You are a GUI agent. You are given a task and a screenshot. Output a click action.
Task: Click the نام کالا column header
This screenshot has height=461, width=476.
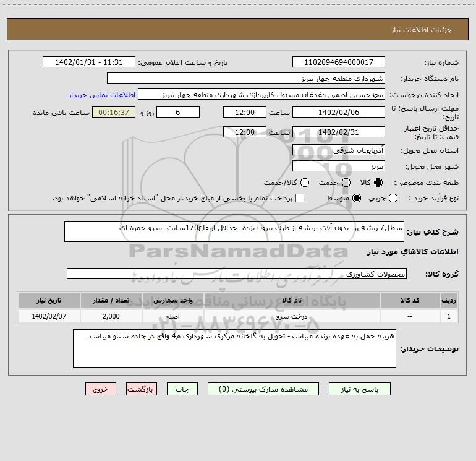click(292, 300)
